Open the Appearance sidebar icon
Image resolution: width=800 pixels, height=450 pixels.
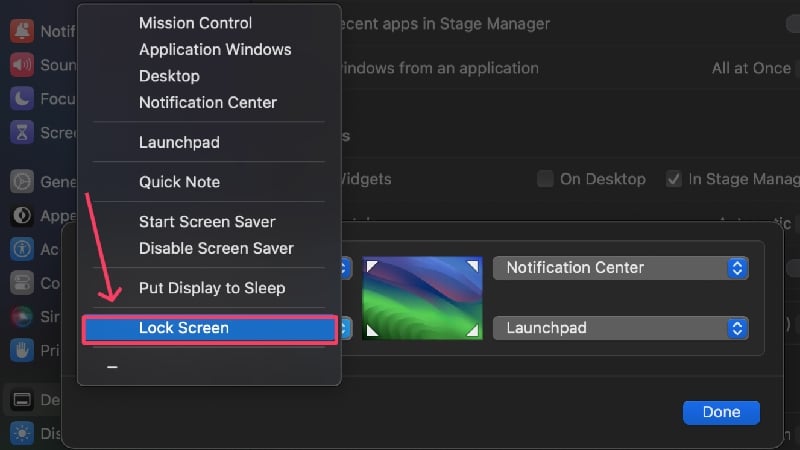tap(22, 215)
